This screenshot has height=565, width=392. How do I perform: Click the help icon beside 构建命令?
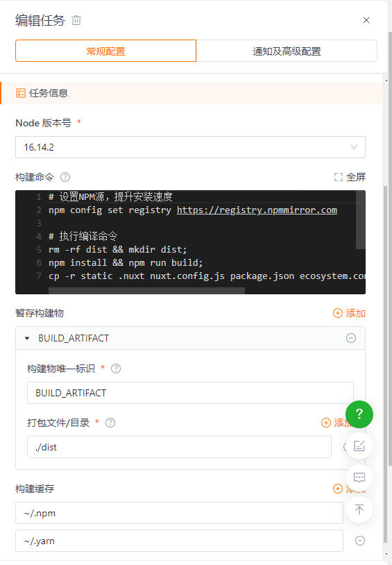(65, 177)
